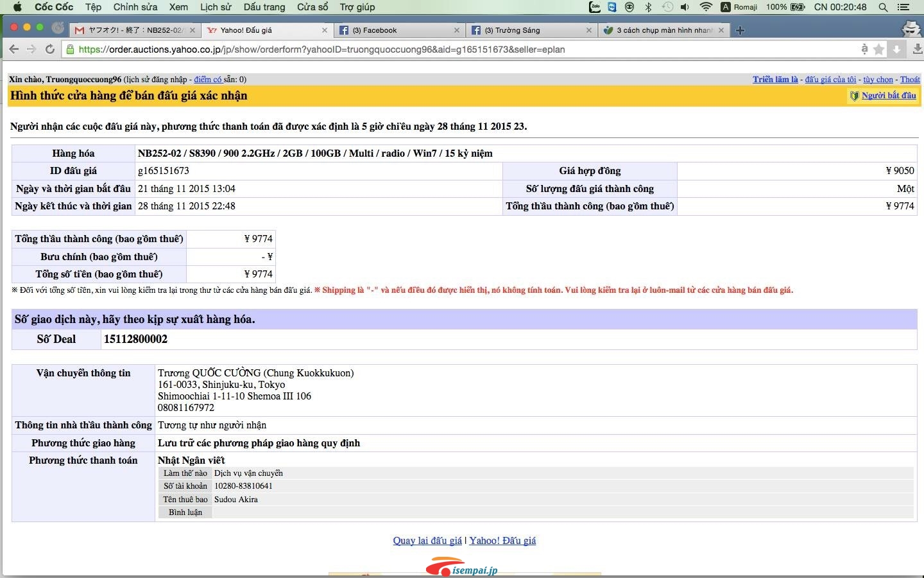This screenshot has height=578, width=924.
Task: Open the Tệp menu
Action: pyautogui.click(x=93, y=7)
